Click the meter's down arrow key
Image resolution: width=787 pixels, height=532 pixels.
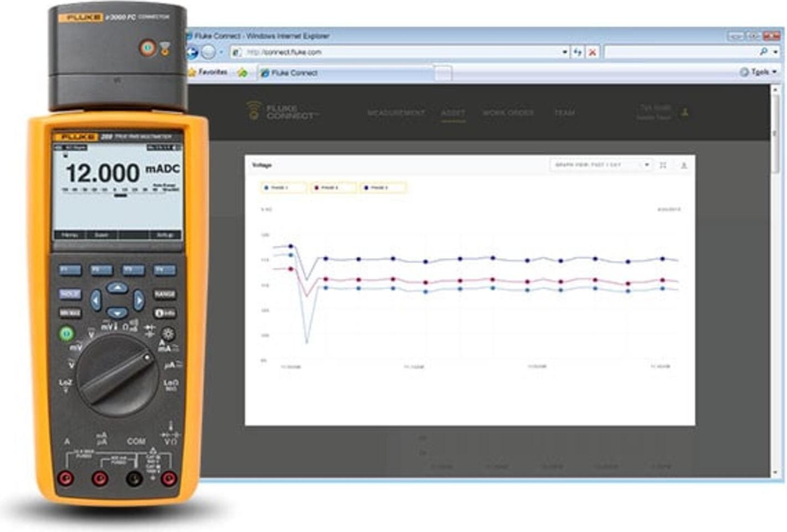[117, 313]
